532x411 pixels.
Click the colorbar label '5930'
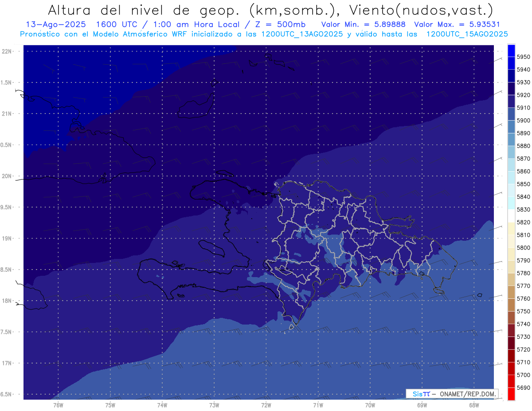click(x=524, y=82)
